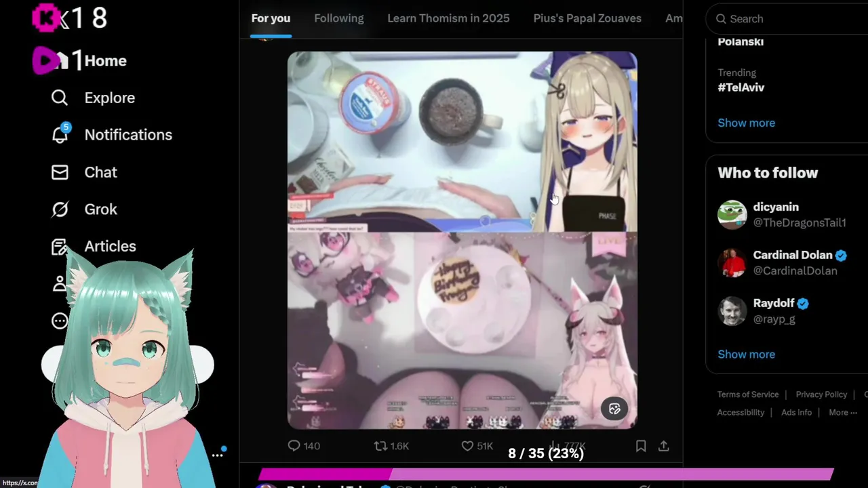Open trending hashtag #TelAviv
Image resolution: width=868 pixels, height=488 pixels.
point(741,87)
